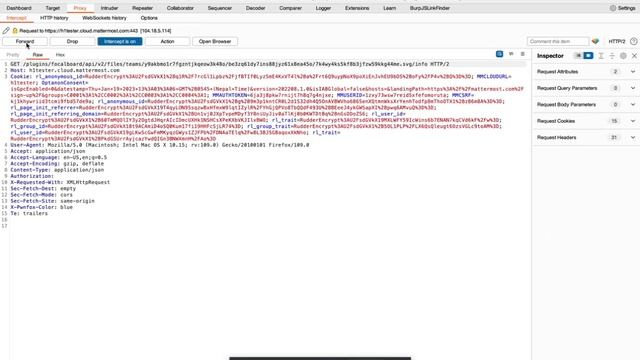Click the X-Requested-With: XMLHttpRequest line
This screenshot has width=640, height=360.
coord(60,182)
